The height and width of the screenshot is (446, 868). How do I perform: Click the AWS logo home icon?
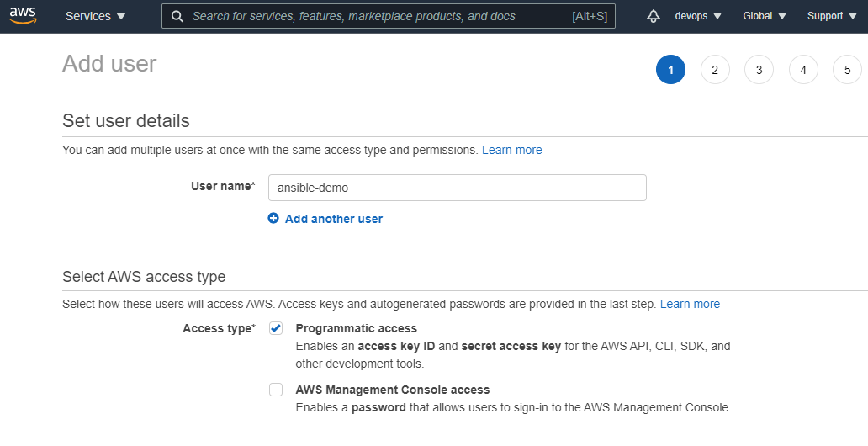(23, 16)
